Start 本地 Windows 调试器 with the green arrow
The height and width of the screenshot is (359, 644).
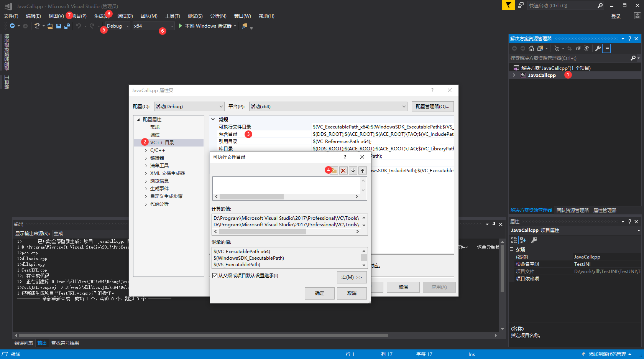tap(180, 26)
